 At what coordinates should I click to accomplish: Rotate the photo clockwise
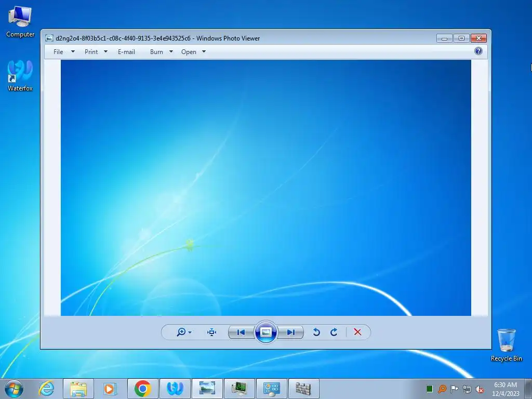click(334, 332)
